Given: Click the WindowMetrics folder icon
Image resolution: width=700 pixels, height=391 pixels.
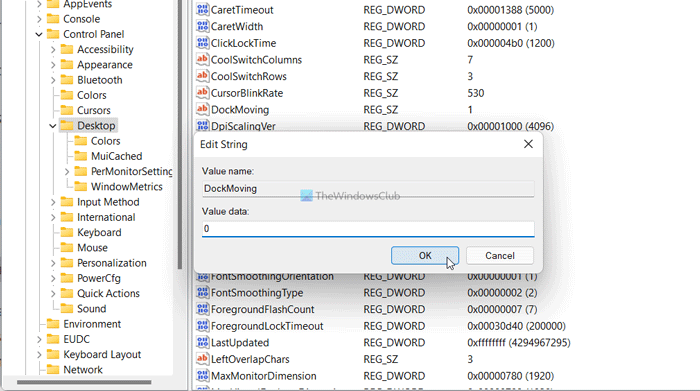Looking at the screenshot, I should click(x=81, y=186).
